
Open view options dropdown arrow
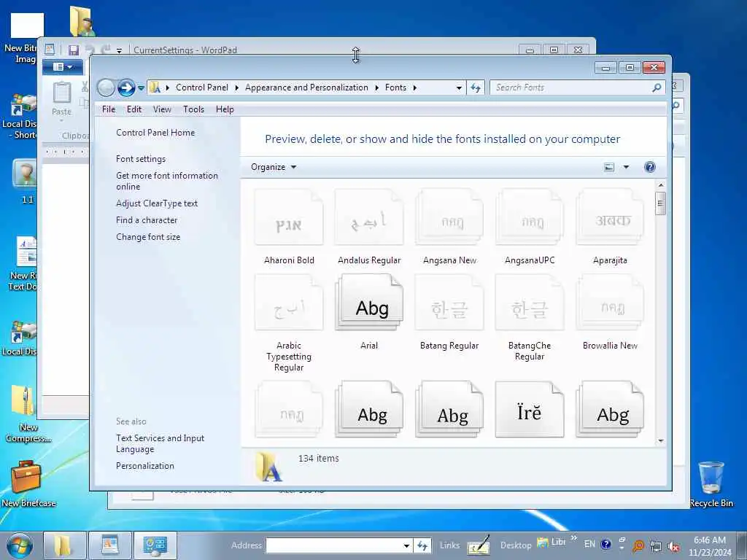coord(626,167)
